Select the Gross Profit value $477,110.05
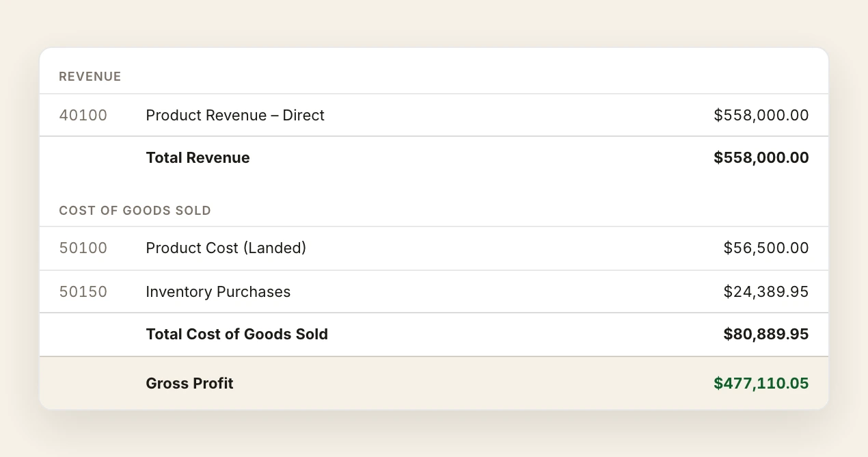This screenshot has width=868, height=457. pos(761,384)
